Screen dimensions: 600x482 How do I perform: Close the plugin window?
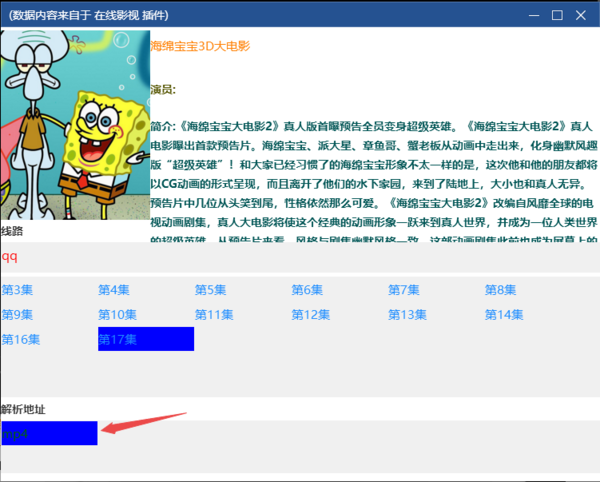[581, 15]
